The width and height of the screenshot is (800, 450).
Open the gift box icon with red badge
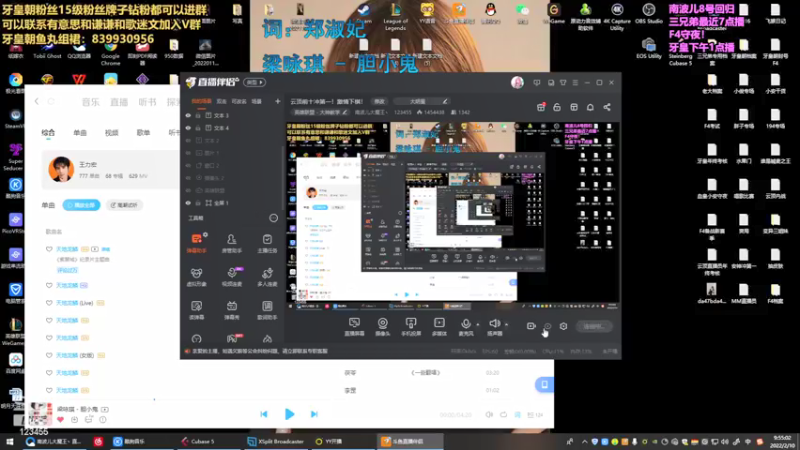pos(541,107)
